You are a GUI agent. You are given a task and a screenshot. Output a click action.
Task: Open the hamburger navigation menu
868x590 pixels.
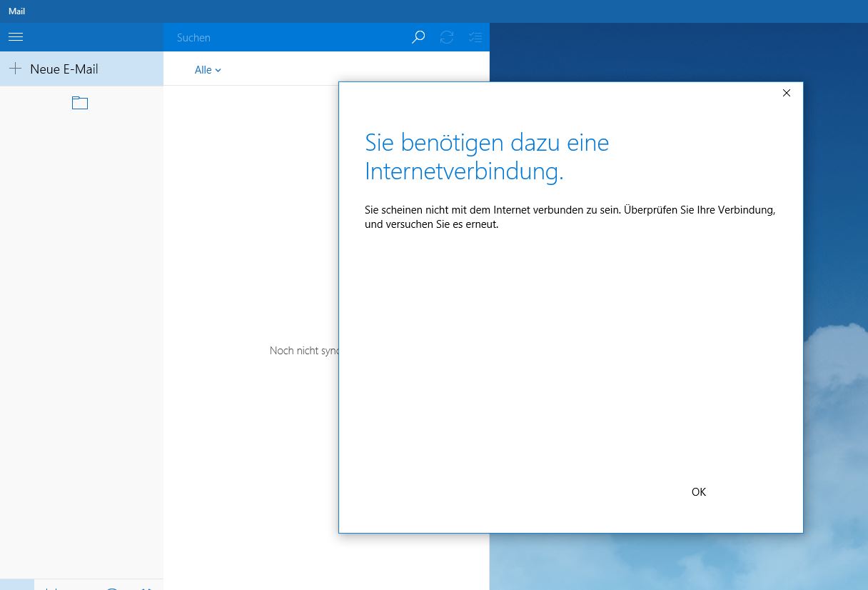click(16, 37)
